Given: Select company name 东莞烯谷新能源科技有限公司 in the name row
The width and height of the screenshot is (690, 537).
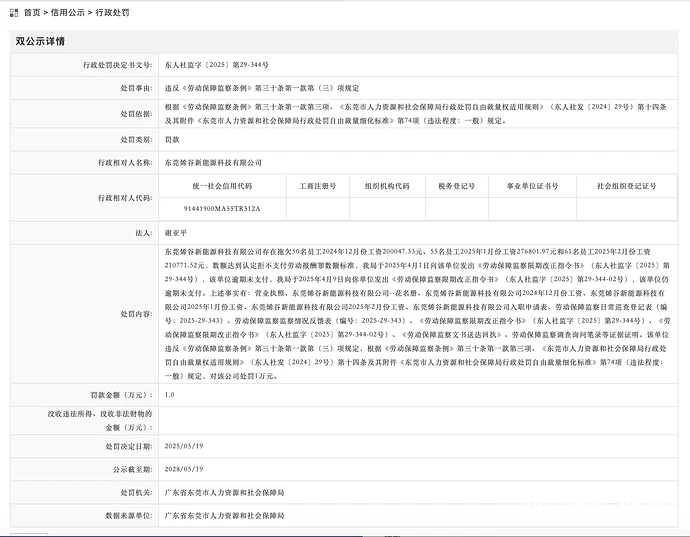Looking at the screenshot, I should click(213, 162).
